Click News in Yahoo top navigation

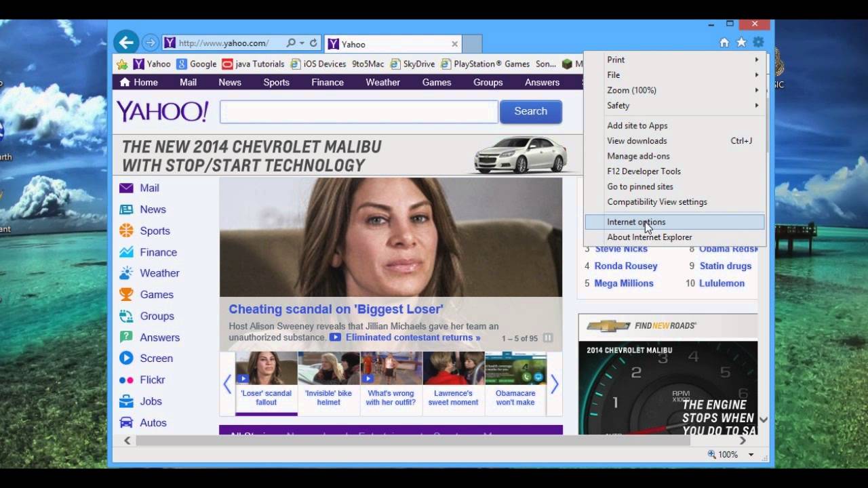[230, 82]
